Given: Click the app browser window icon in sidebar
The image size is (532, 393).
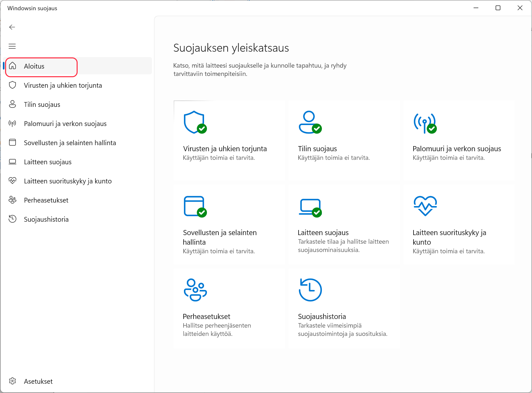Looking at the screenshot, I should (12, 143).
